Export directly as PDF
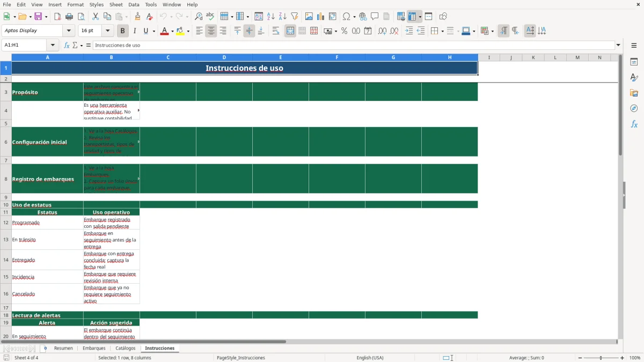The width and height of the screenshot is (644, 362). [x=57, y=17]
